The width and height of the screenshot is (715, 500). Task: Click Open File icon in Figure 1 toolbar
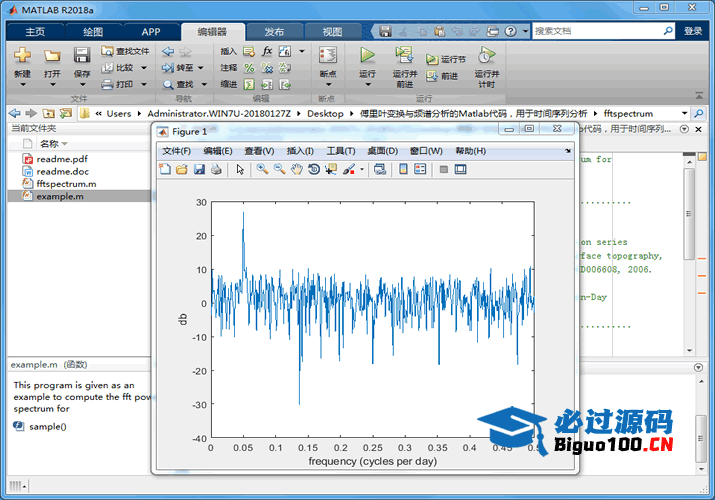(x=182, y=170)
